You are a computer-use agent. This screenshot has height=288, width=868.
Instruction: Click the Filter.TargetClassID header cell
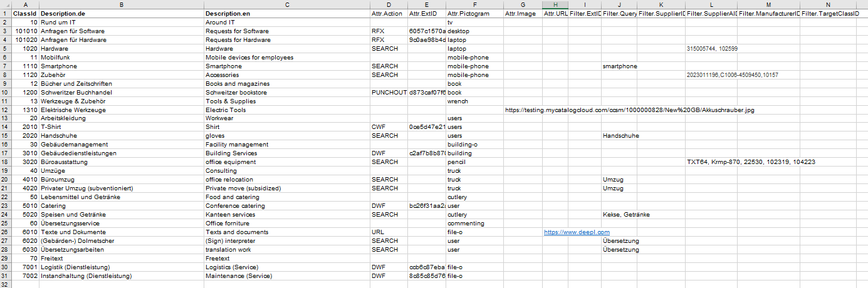827,13
